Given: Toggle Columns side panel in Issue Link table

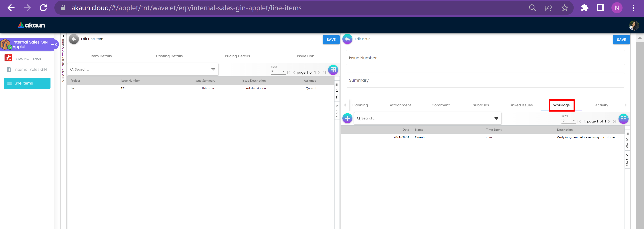Looking at the screenshot, I should [x=337, y=92].
